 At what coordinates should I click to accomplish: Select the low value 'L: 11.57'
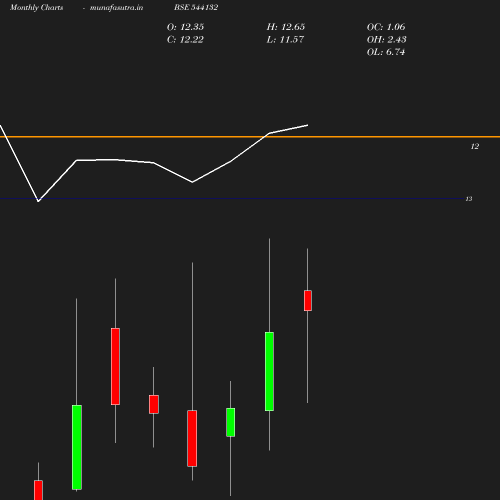[x=285, y=39]
